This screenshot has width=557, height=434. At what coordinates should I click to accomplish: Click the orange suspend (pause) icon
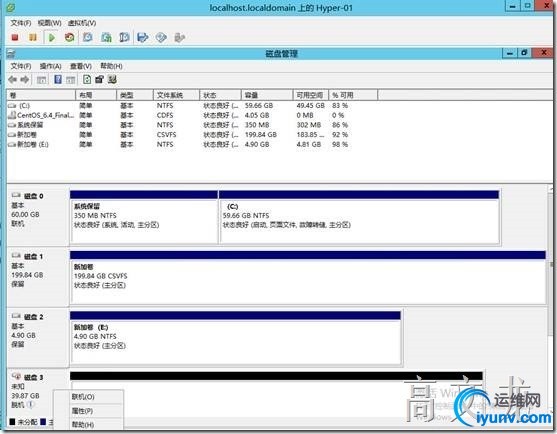[x=33, y=37]
